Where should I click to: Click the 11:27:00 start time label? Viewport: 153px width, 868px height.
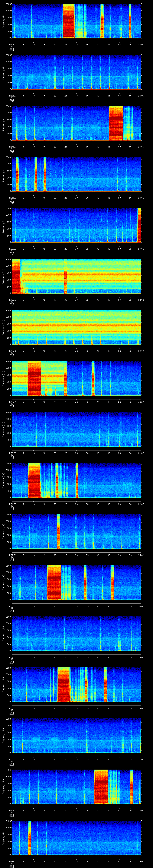click(12, 300)
